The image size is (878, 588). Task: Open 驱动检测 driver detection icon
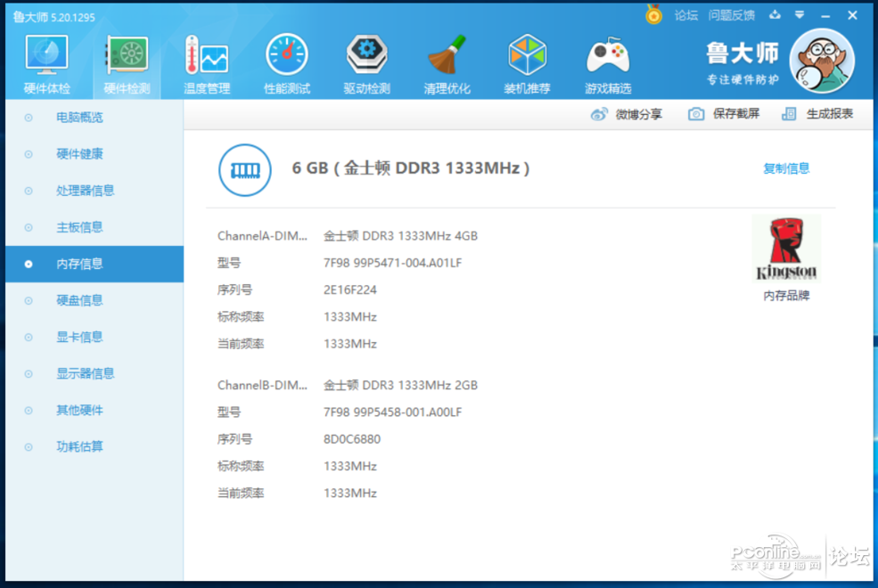(366, 64)
